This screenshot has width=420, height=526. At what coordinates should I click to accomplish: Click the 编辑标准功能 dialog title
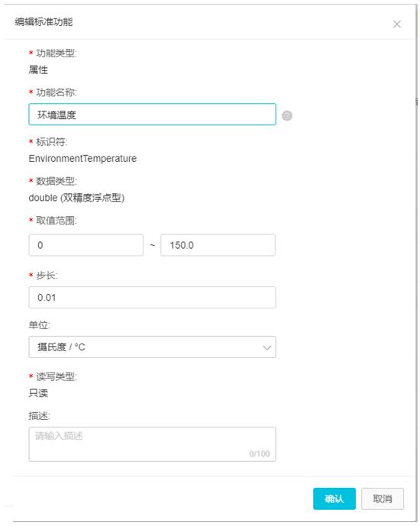point(44,22)
